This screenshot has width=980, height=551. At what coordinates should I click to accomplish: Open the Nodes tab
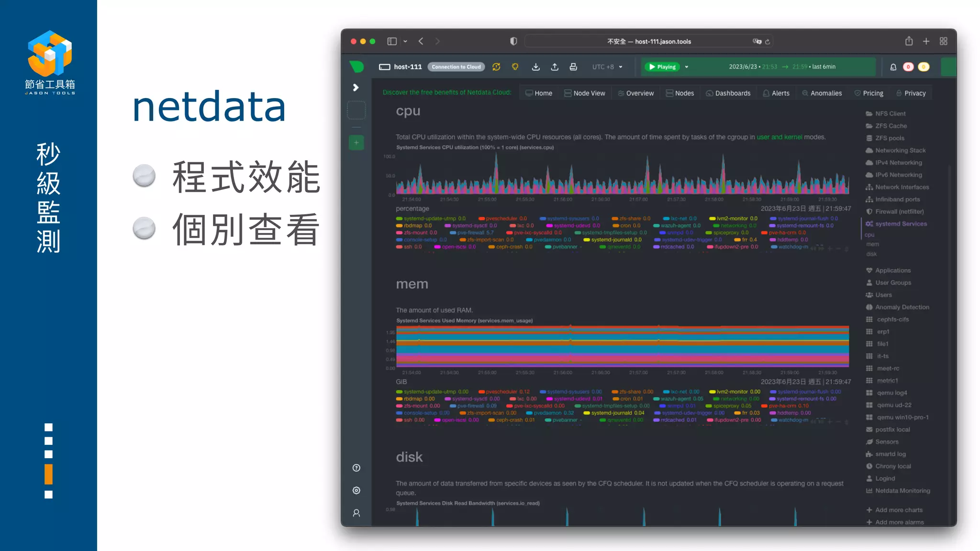point(679,93)
